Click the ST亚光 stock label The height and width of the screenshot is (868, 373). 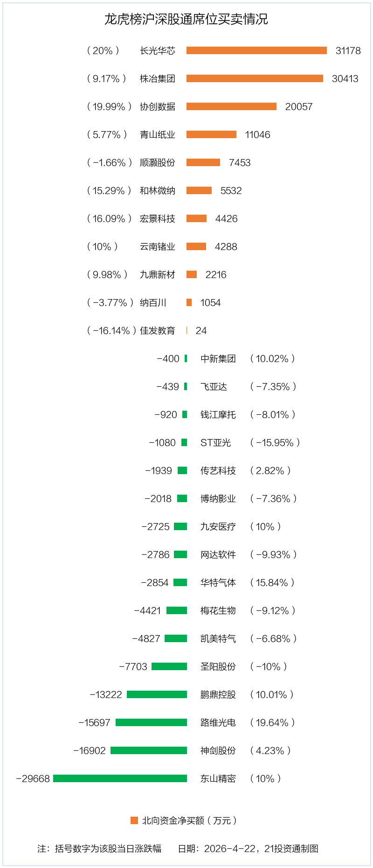coord(215,442)
